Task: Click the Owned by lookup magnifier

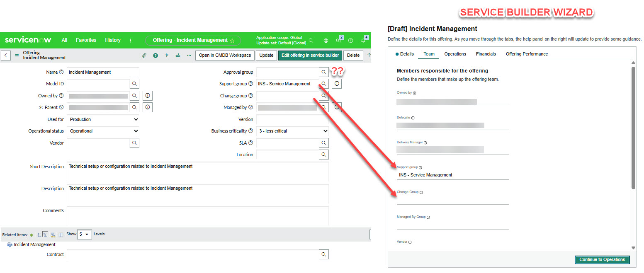Action: click(x=134, y=96)
